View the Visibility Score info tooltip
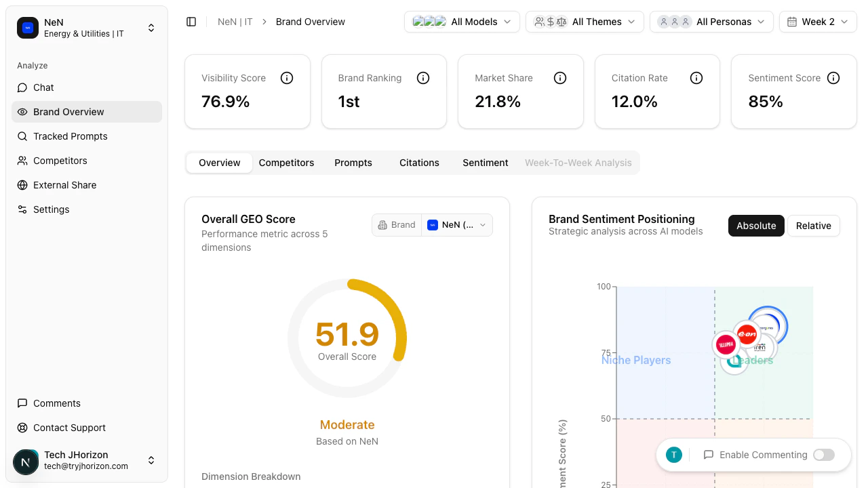 point(286,77)
